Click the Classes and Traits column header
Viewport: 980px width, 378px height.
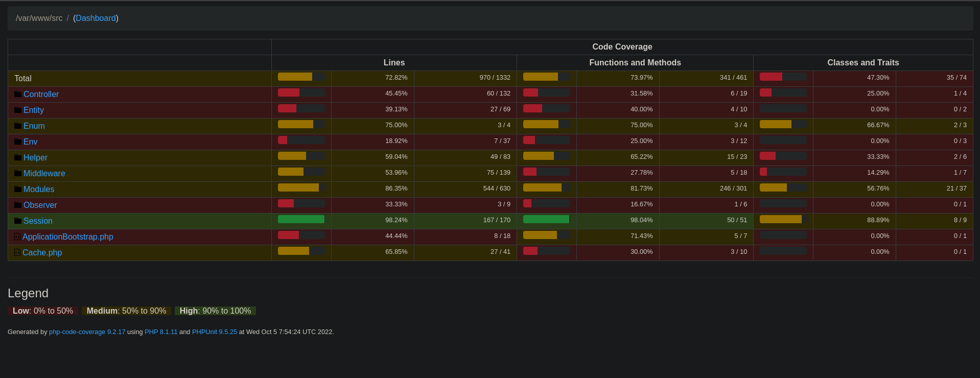coord(863,63)
